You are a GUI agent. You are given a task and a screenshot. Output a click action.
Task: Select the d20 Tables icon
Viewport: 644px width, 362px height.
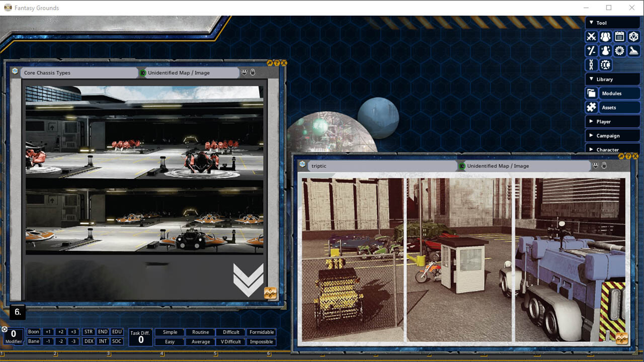[x=634, y=36]
